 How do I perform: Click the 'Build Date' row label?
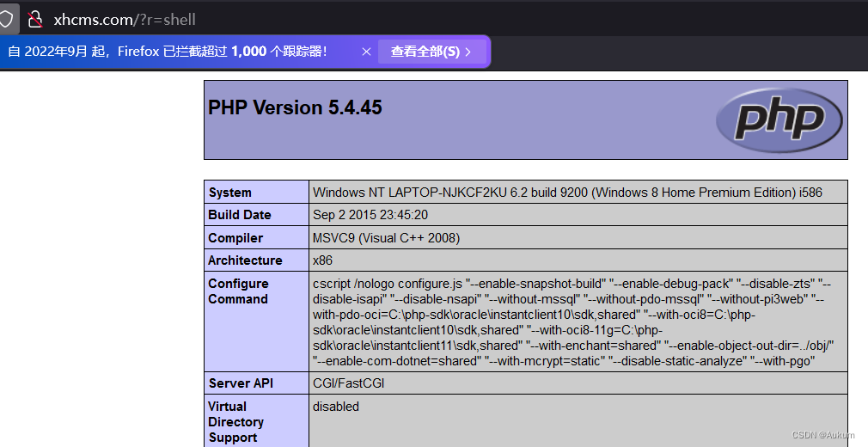point(240,215)
